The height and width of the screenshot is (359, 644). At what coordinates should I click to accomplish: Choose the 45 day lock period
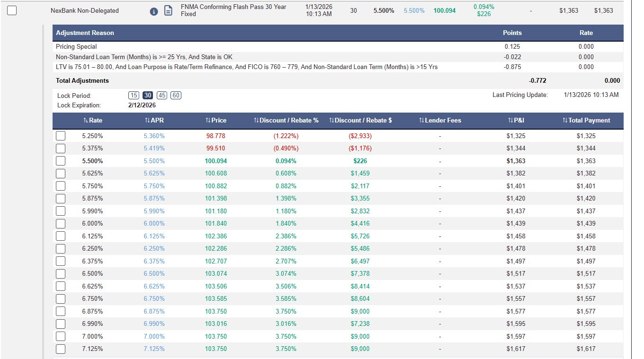pyautogui.click(x=162, y=95)
